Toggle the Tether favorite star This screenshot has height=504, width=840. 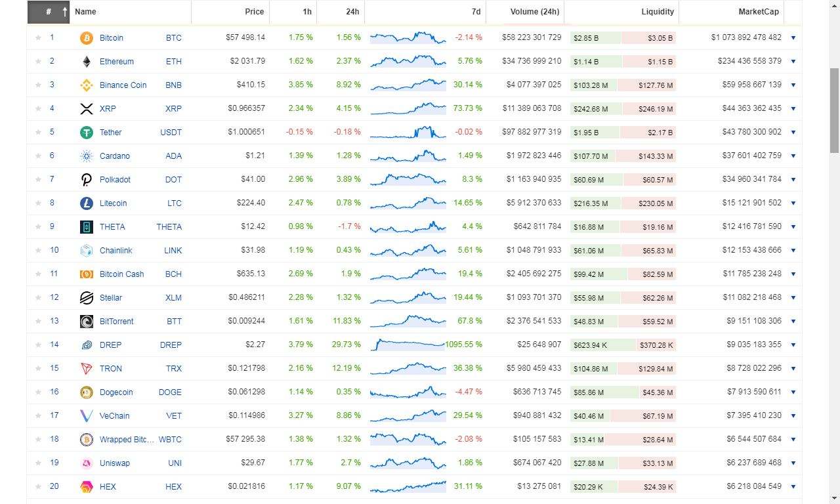(x=38, y=133)
